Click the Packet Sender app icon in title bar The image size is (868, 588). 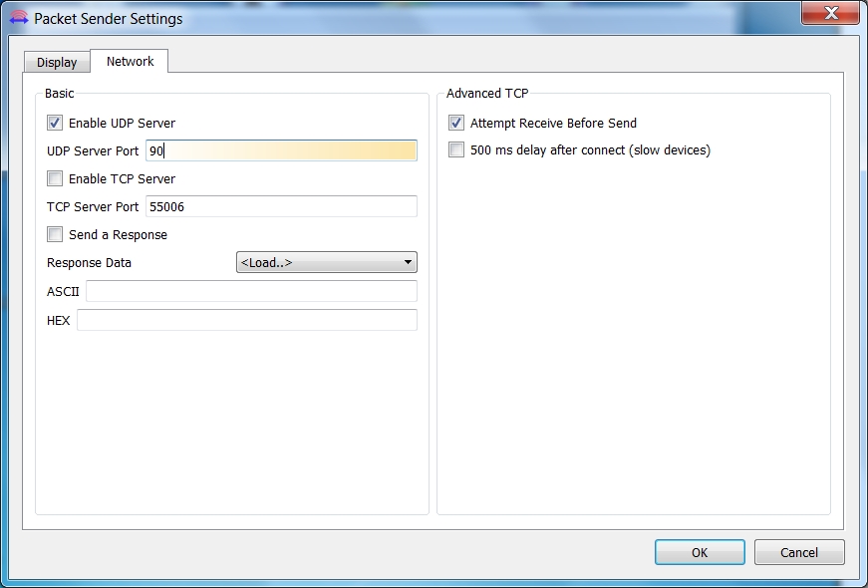(x=19, y=18)
